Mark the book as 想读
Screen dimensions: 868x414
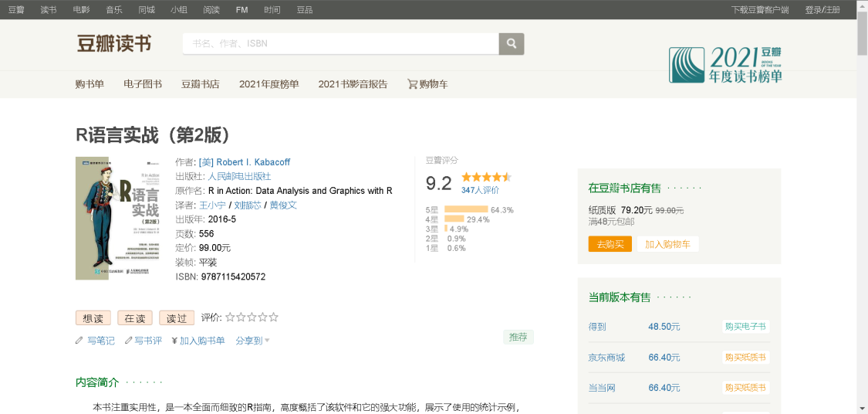click(93, 318)
